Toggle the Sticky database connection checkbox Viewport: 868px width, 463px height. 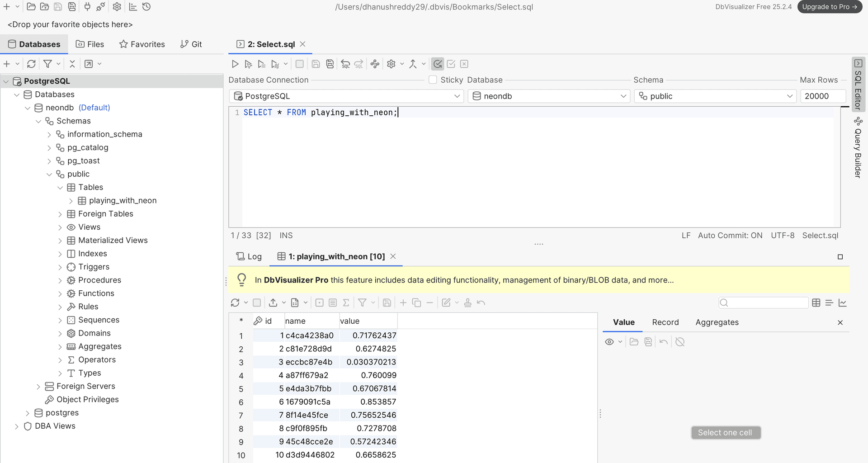click(433, 80)
